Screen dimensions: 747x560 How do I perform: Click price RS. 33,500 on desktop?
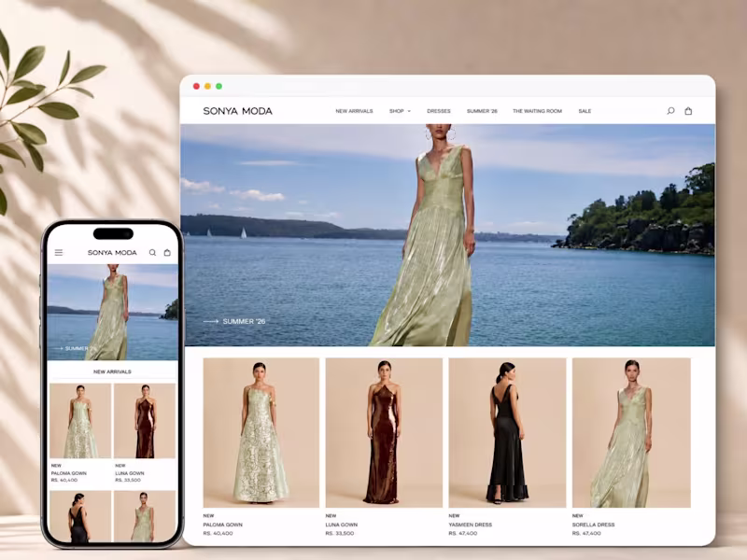(x=340, y=533)
